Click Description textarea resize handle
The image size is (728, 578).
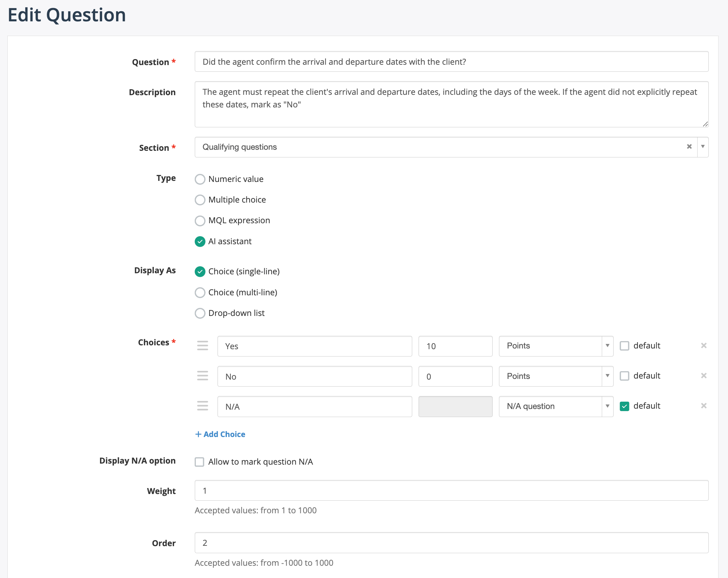pos(705,124)
